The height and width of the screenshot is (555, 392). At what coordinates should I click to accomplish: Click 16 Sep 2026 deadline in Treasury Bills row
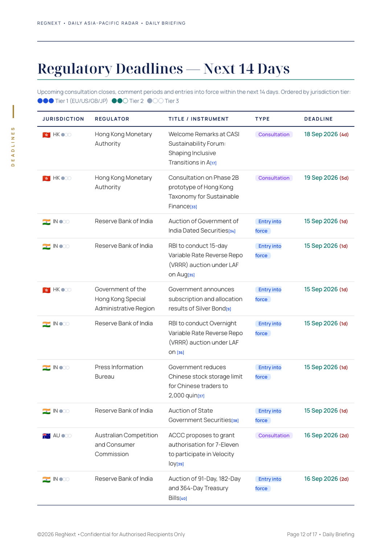pyautogui.click(x=326, y=479)
